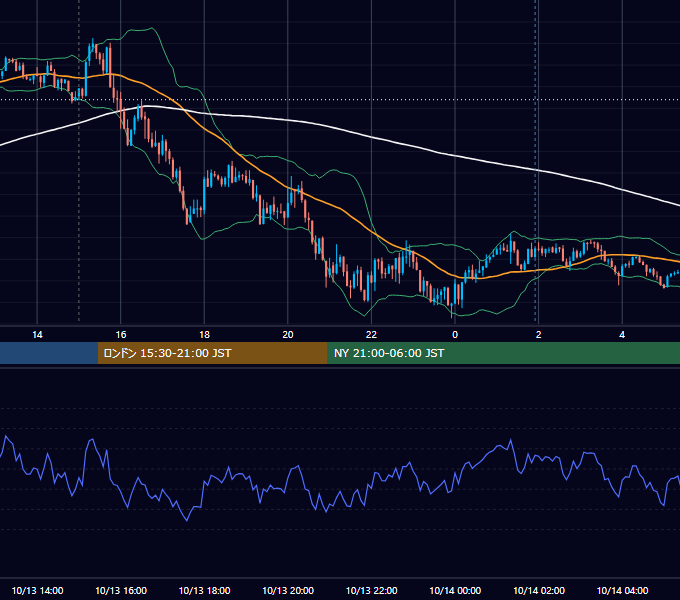
Task: Click the 14 hour axis label
Action: pos(37,335)
